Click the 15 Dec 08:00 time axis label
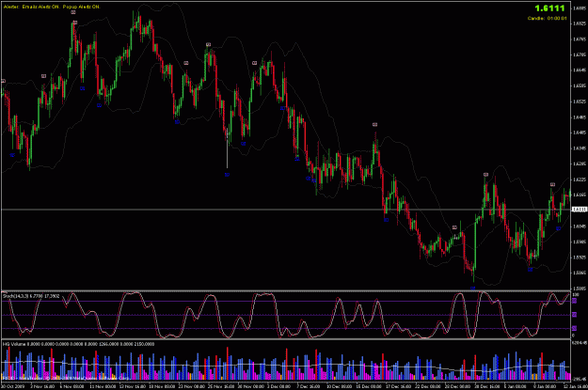The height and width of the screenshot is (390, 588). (x=368, y=386)
